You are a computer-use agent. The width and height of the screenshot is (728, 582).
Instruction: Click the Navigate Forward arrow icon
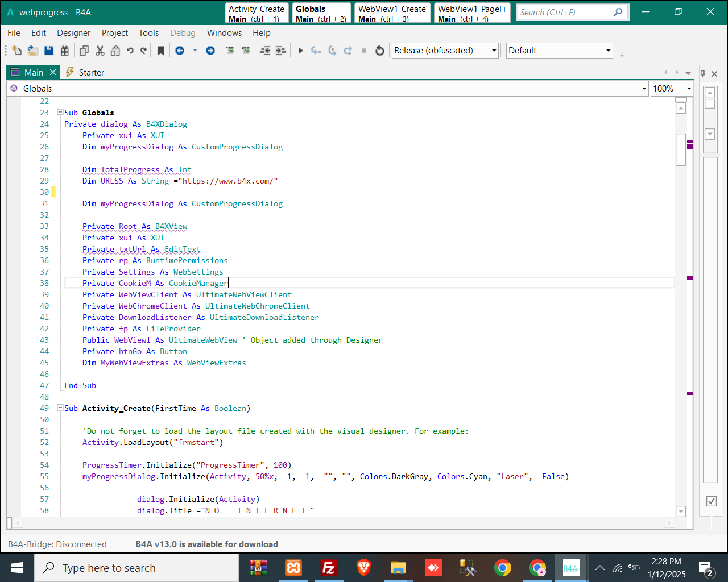click(x=210, y=51)
